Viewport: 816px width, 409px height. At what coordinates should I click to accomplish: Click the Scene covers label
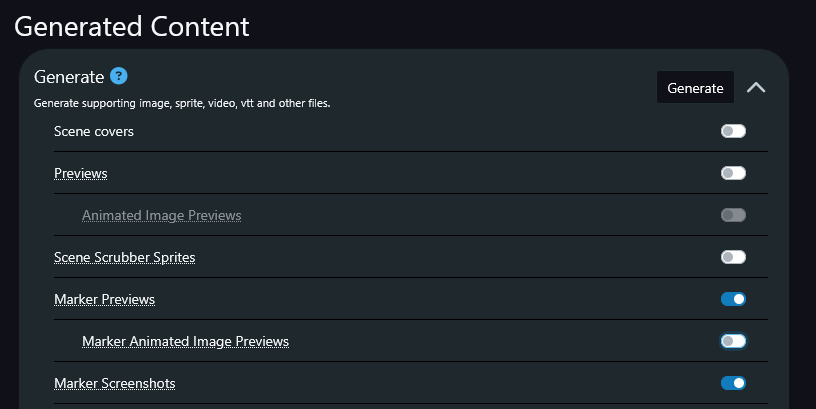point(93,131)
